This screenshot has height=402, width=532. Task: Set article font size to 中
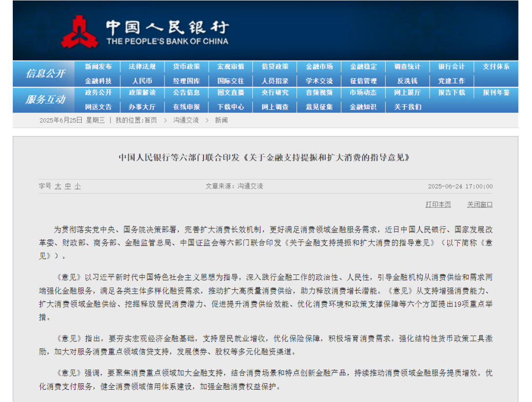68,186
